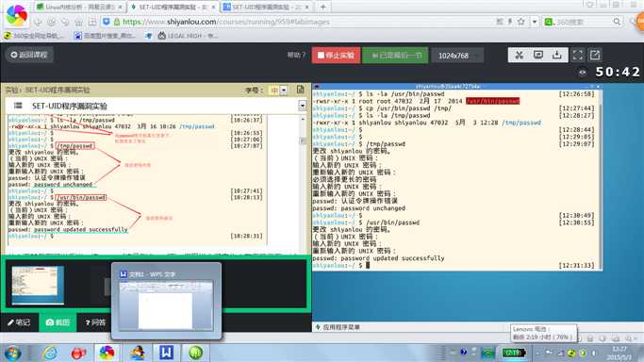Select the second SET-UID browser tab
The height and width of the screenshot is (362, 644).
coord(173,7)
